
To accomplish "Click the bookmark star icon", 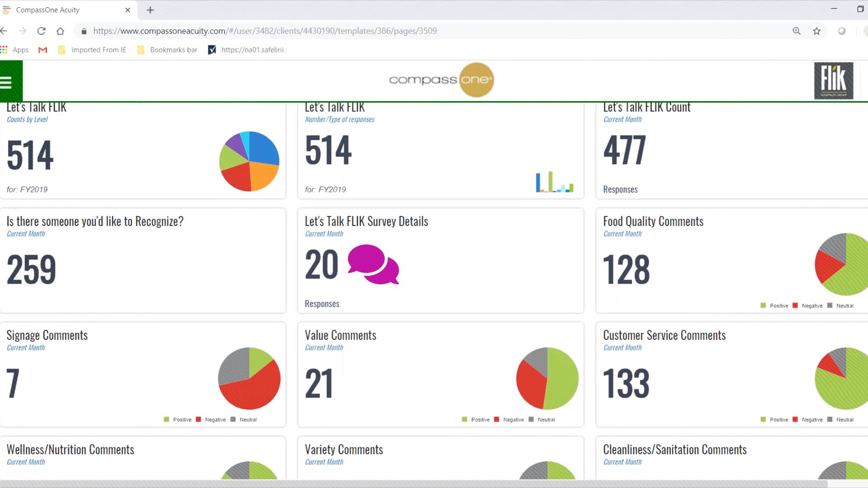I will tap(817, 31).
